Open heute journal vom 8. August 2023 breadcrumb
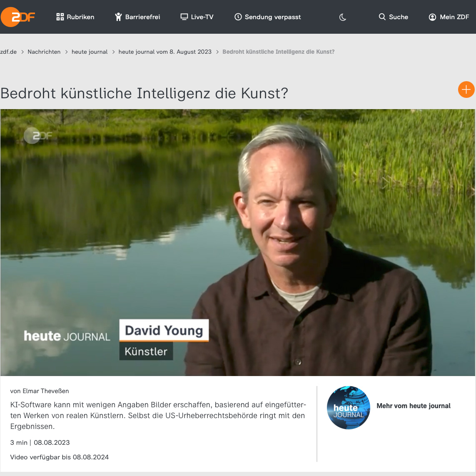Image resolution: width=476 pixels, height=476 pixels. point(165,52)
